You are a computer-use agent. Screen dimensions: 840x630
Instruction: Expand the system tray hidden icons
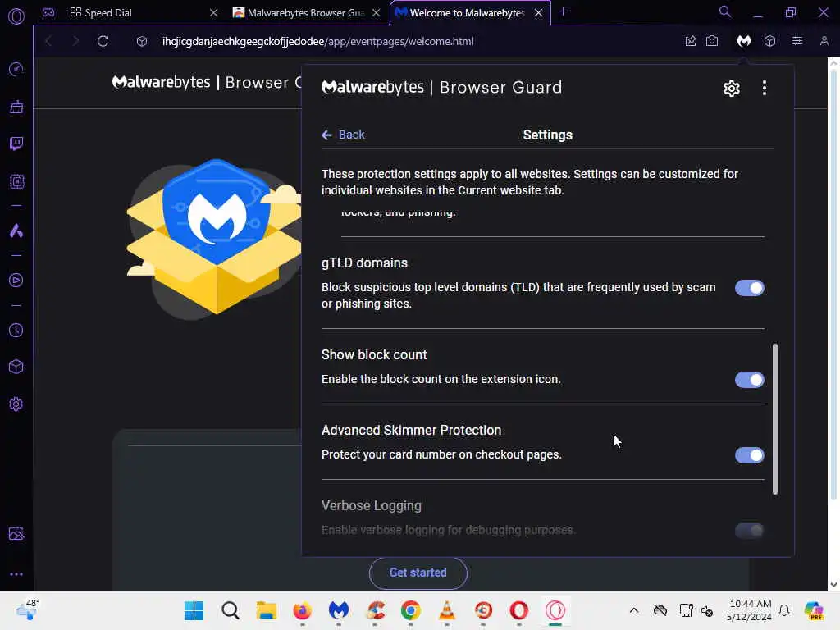634,610
